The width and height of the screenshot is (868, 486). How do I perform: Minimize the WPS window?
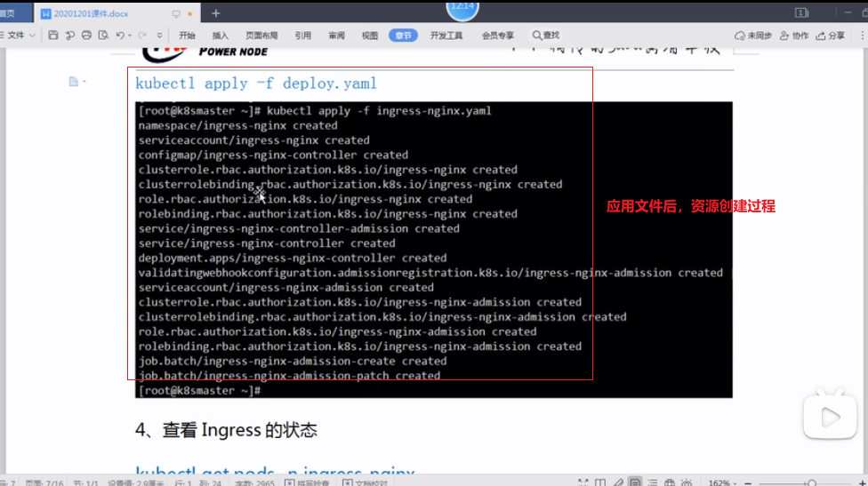848,12
